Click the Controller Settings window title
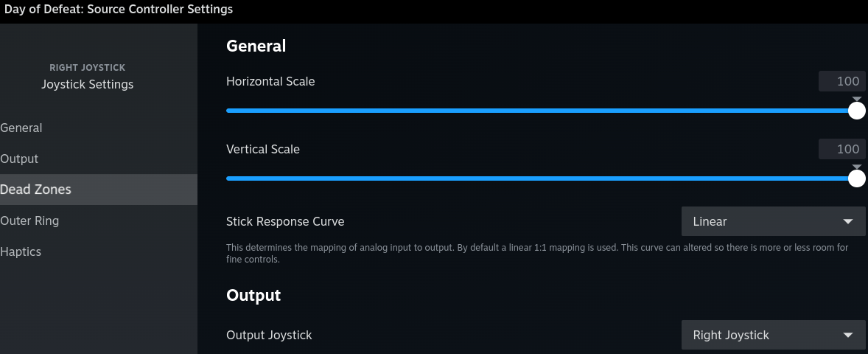Viewport: 868px width, 354px height. click(x=119, y=10)
